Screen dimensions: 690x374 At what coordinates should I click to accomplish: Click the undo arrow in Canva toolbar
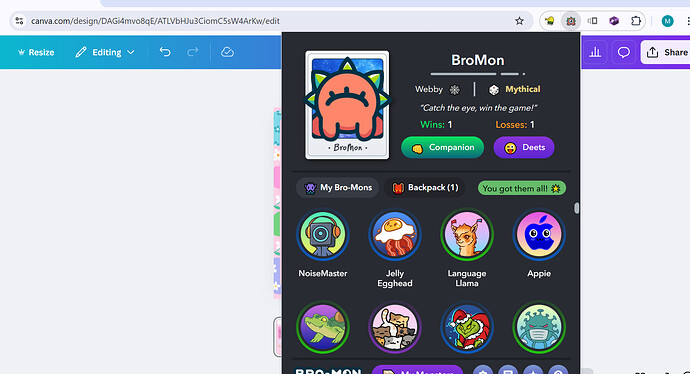coord(165,52)
